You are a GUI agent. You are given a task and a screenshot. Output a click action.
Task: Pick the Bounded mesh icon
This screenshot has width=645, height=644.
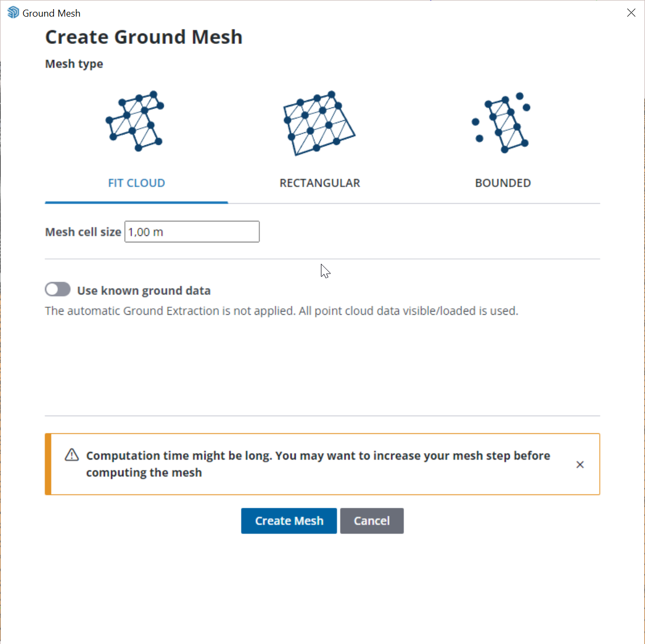click(501, 123)
